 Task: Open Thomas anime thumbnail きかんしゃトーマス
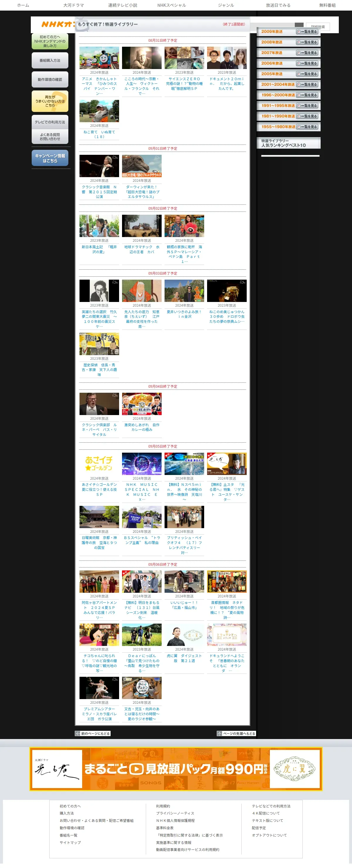tap(99, 58)
